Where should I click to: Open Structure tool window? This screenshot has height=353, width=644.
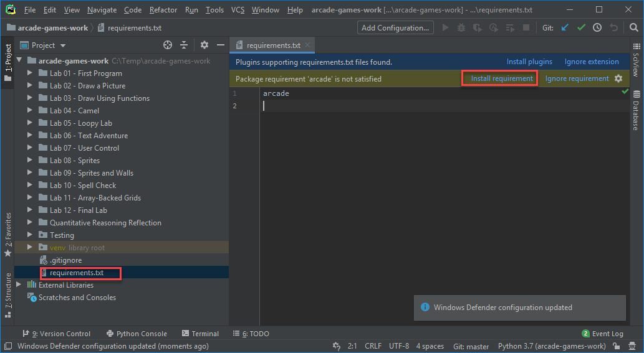(8, 295)
